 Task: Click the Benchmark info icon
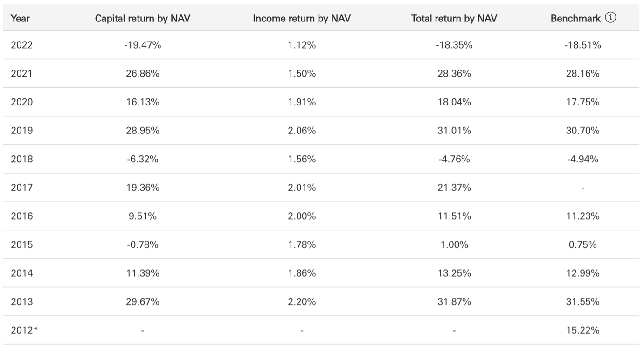610,18
